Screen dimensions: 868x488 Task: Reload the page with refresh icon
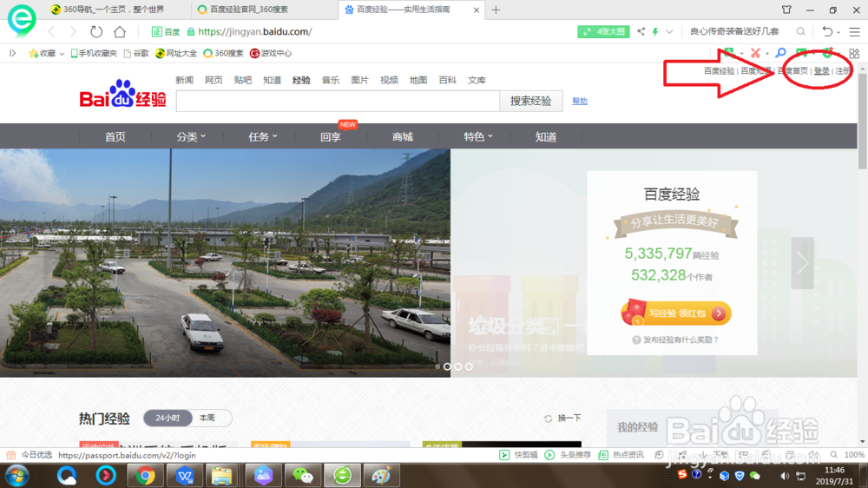pyautogui.click(x=96, y=31)
